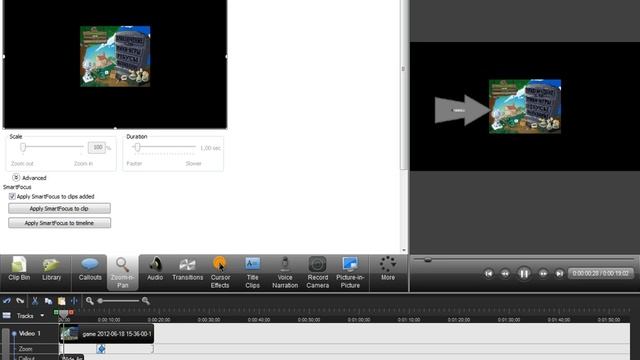Click the preview playback scrubber handle
640x360 pixels.
coord(427,260)
